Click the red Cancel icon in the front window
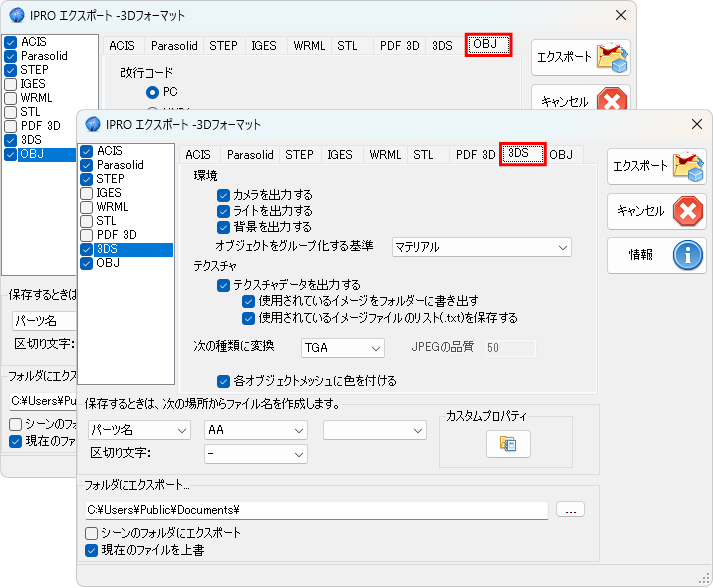 (x=688, y=211)
